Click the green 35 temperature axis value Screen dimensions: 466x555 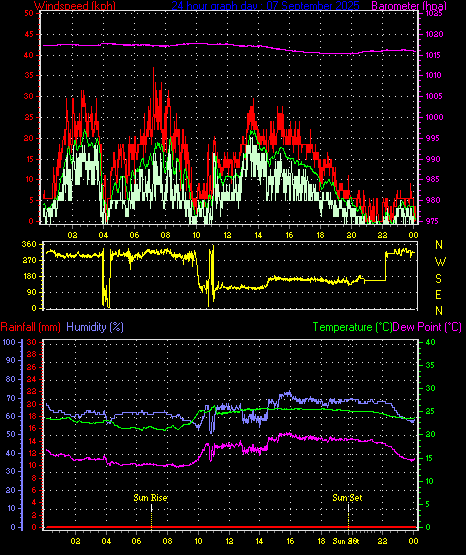point(431,365)
